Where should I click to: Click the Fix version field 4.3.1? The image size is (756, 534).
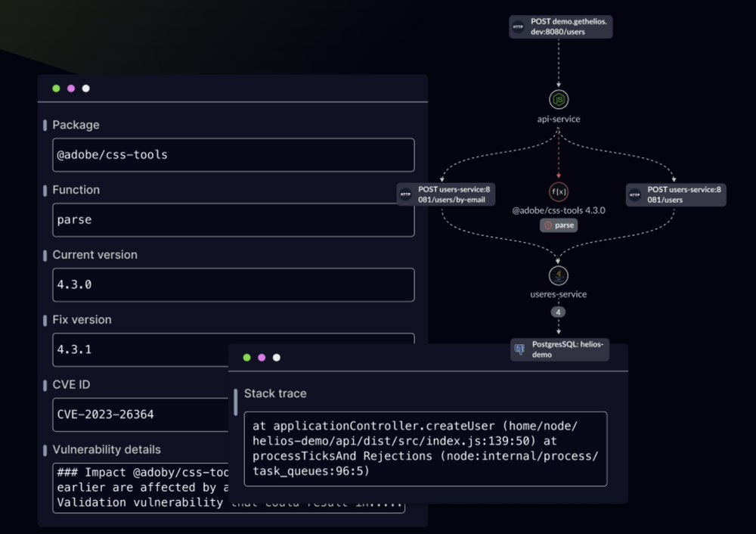[234, 349]
